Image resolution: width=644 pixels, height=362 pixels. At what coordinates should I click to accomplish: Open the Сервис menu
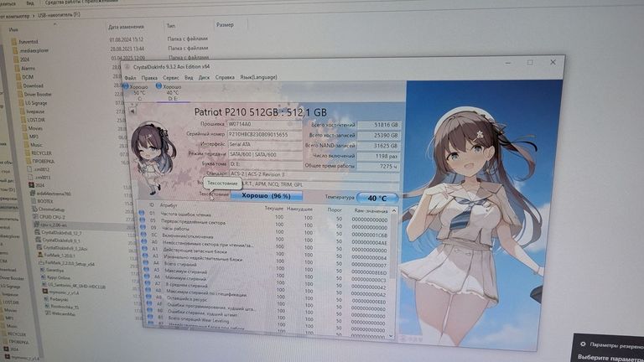click(x=170, y=77)
